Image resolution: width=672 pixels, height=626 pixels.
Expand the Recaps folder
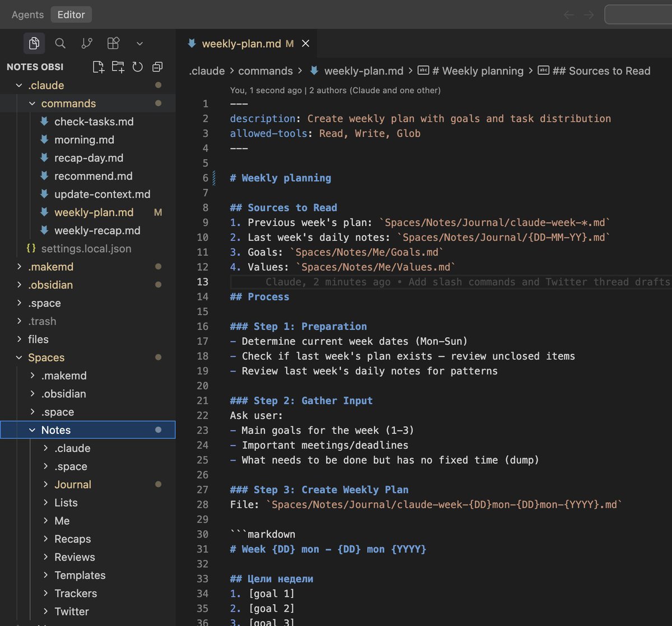[x=87, y=539]
